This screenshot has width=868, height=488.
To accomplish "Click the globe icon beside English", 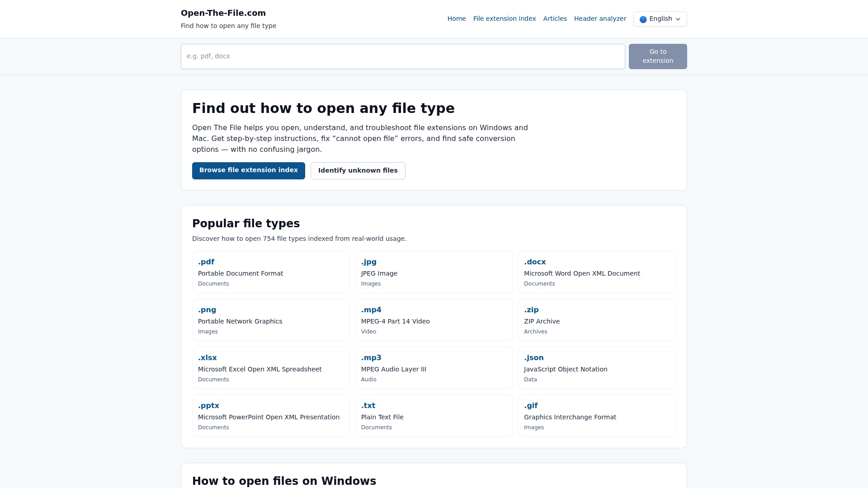I will point(643,19).
